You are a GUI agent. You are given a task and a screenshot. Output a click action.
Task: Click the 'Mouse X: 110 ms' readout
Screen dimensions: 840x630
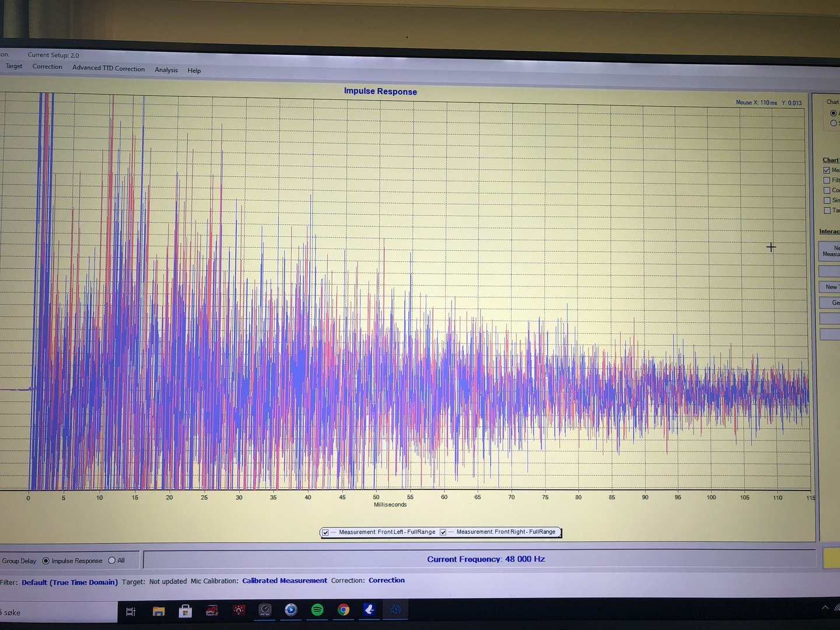pos(757,103)
